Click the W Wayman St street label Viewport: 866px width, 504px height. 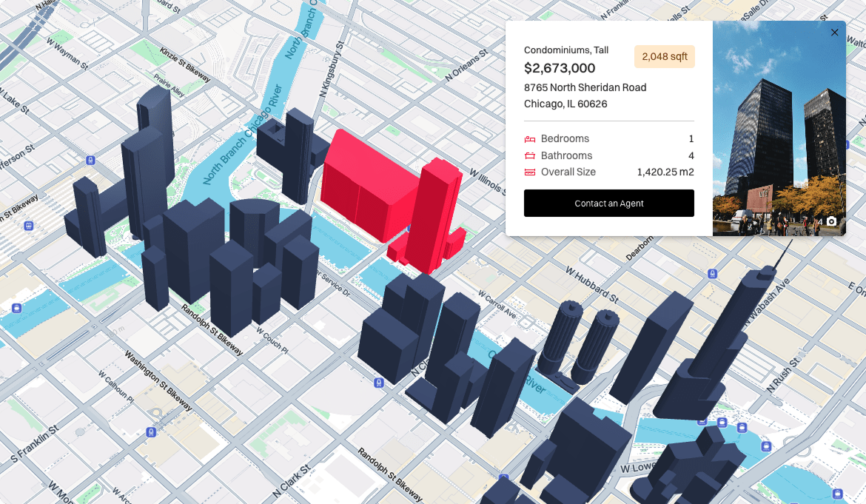67,53
